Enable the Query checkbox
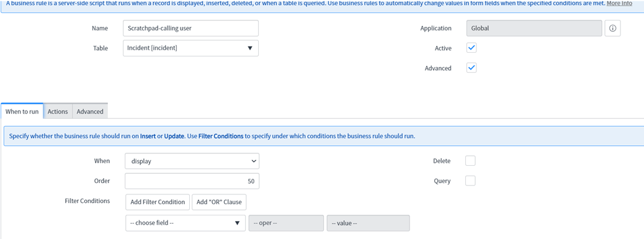Image resolution: width=644 pixels, height=239 pixels. [x=470, y=181]
